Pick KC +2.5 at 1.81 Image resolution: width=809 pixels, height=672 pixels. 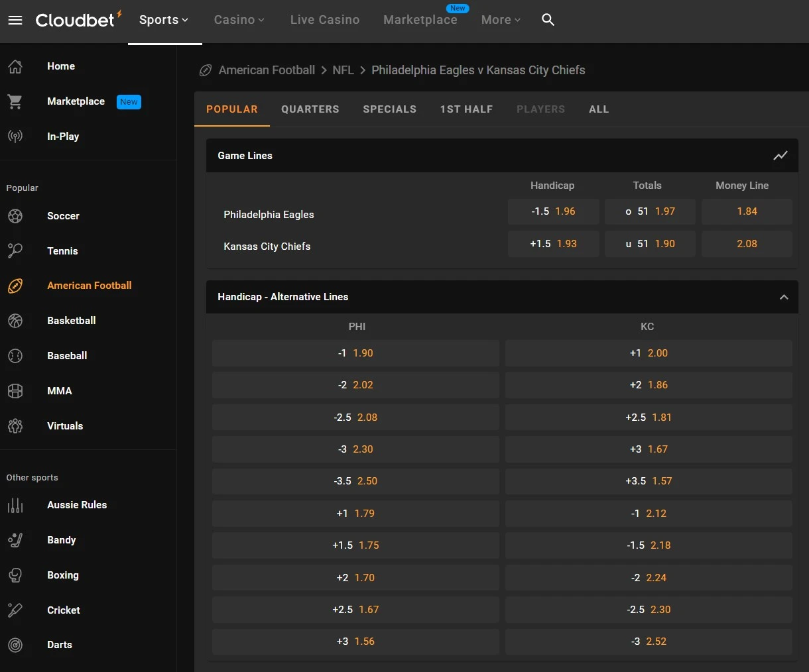pos(649,418)
